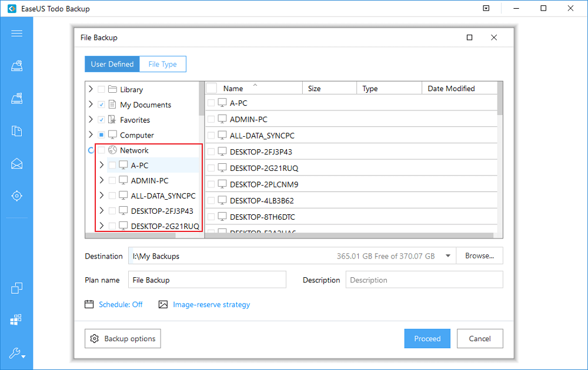588x370 pixels.
Task: Click the tree panel horizontal scrollbar
Action: [x=131, y=236]
